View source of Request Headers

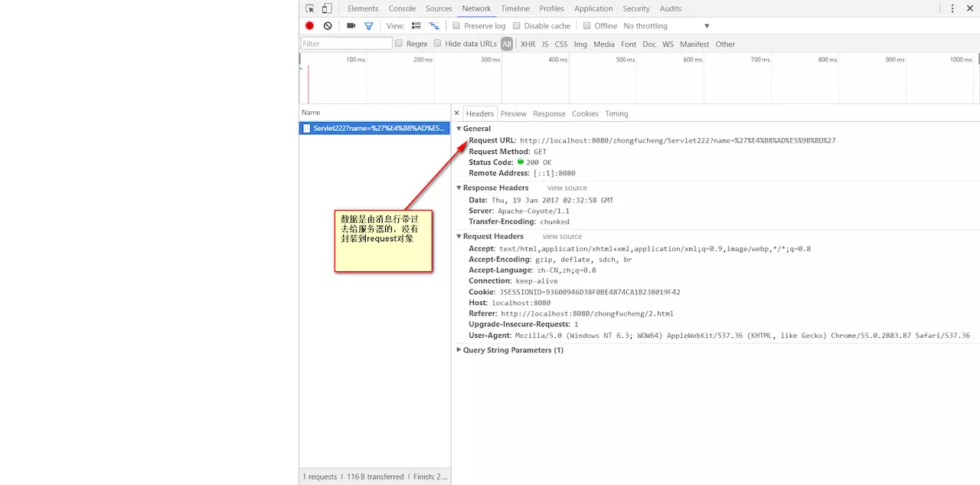tap(562, 237)
